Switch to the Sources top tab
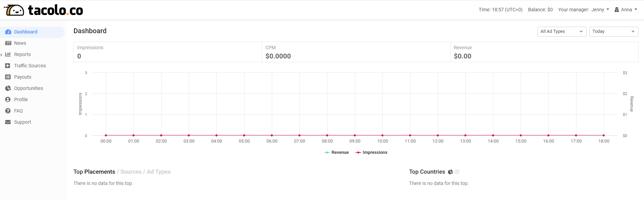The height and width of the screenshot is (200, 644). click(x=131, y=172)
